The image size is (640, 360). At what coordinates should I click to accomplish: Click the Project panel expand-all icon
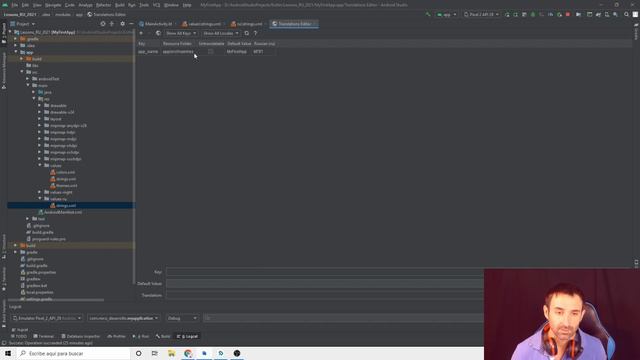[112, 24]
